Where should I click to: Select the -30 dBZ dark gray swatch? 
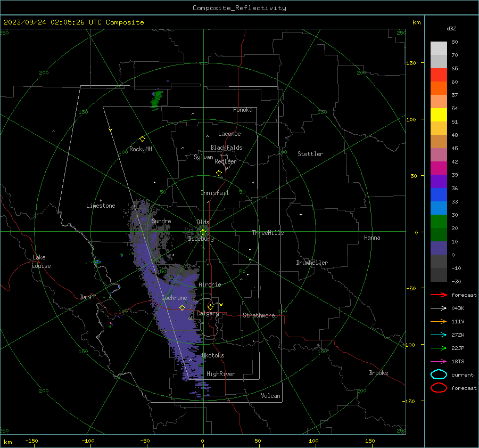point(439,275)
